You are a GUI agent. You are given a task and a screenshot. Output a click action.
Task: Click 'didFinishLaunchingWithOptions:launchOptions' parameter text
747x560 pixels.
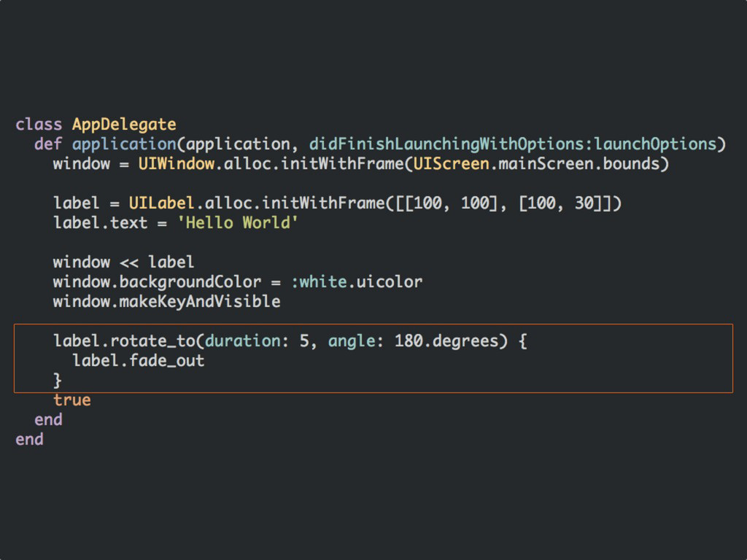(x=512, y=144)
